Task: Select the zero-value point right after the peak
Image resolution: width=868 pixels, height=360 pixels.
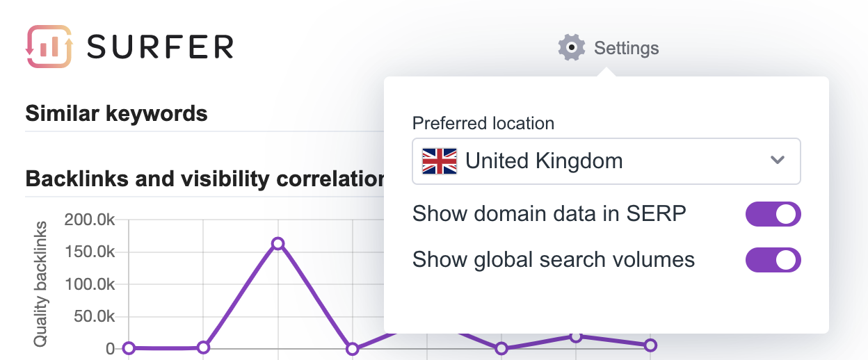Action: [352, 348]
